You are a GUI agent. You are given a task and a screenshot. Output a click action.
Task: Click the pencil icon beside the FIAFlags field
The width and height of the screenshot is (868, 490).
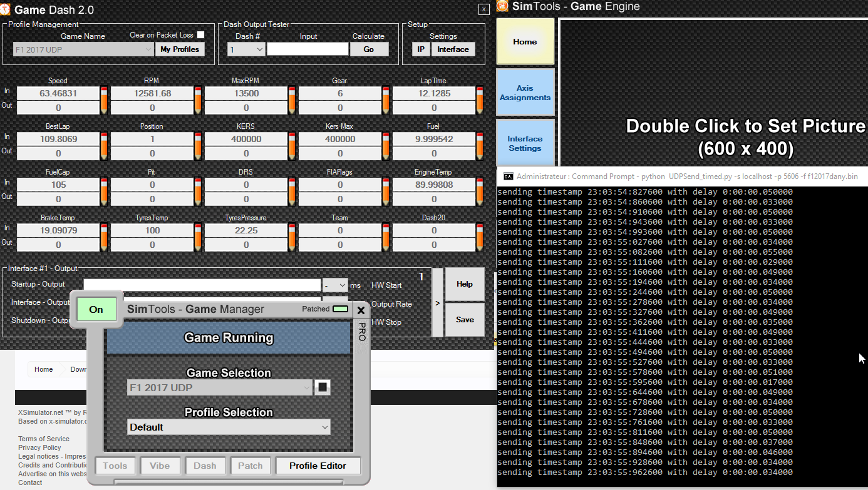pyautogui.click(x=386, y=191)
